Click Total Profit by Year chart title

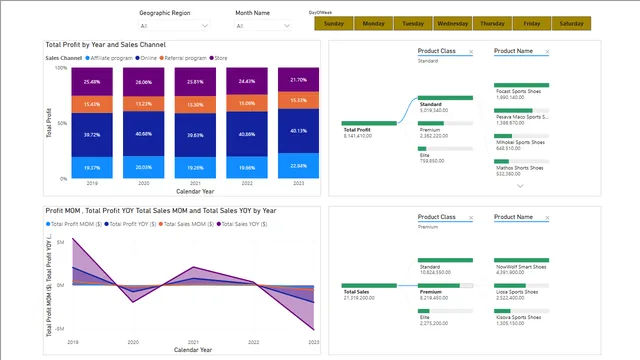[106, 44]
